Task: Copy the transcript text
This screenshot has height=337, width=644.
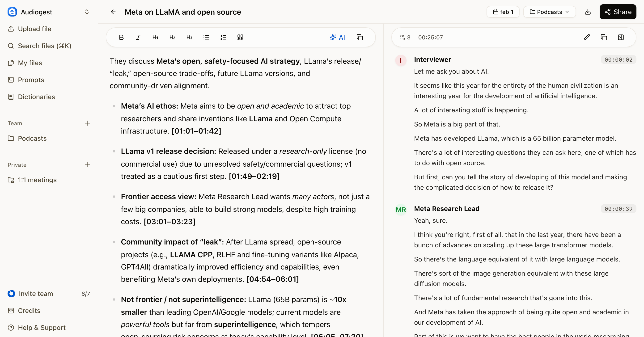Action: [604, 37]
